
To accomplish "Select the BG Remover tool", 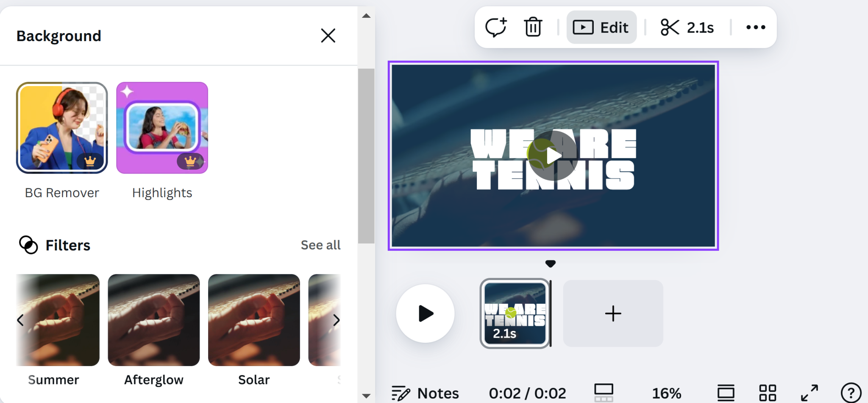I will [x=62, y=128].
